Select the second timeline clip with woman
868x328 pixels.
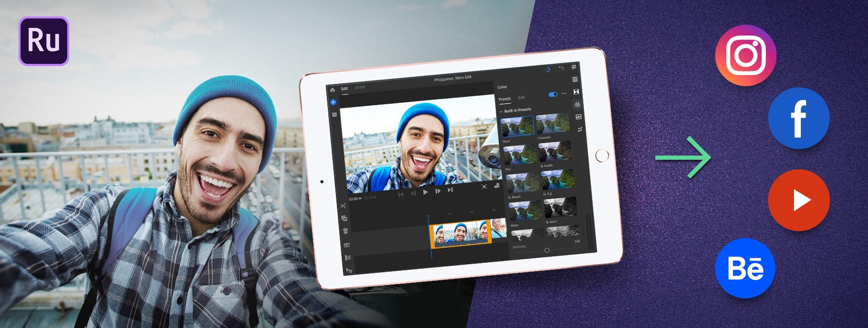[499, 229]
